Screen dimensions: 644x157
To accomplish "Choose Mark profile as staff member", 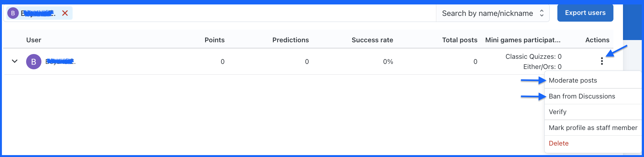I will click(x=593, y=128).
